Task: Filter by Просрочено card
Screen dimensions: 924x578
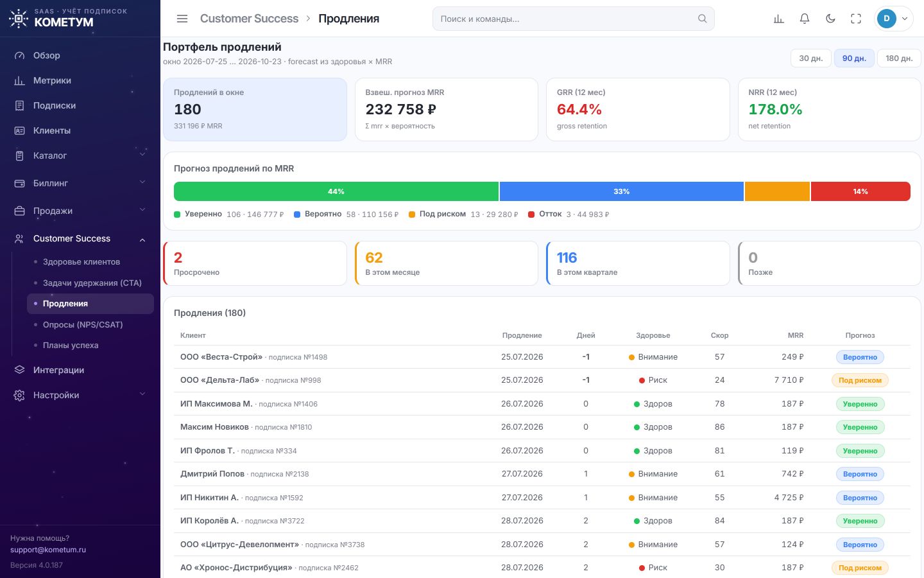Action: [255, 263]
